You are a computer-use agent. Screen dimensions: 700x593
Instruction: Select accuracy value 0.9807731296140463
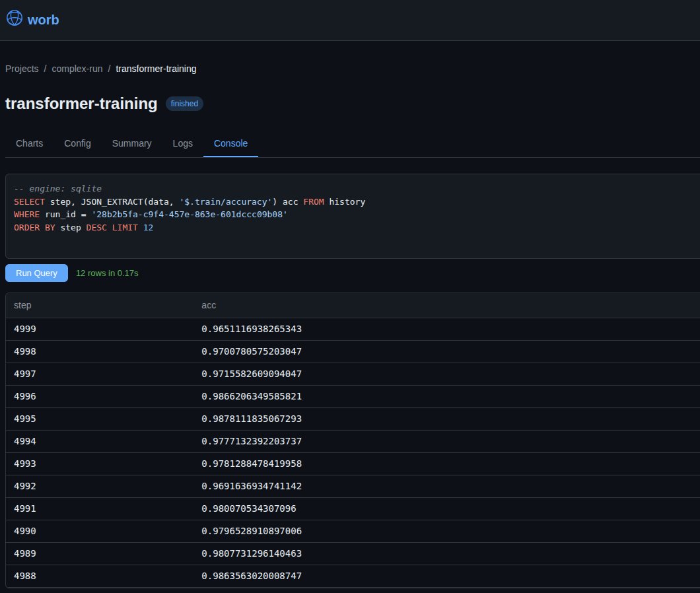(x=252, y=553)
